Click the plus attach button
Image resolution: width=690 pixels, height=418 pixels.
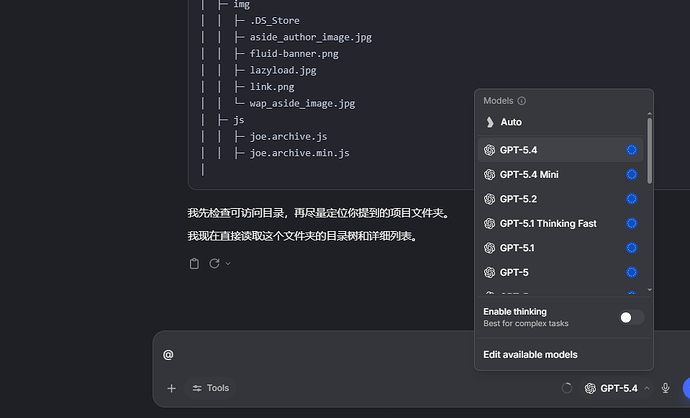tap(172, 388)
